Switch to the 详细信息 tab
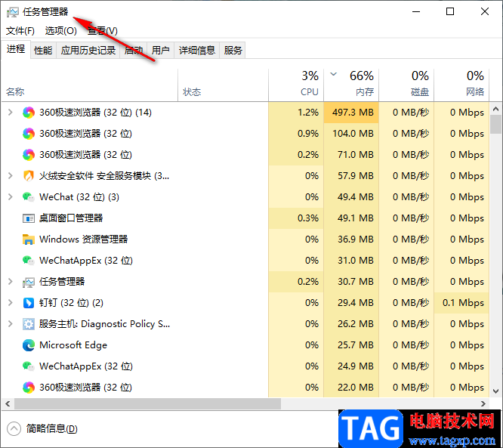 [196, 51]
